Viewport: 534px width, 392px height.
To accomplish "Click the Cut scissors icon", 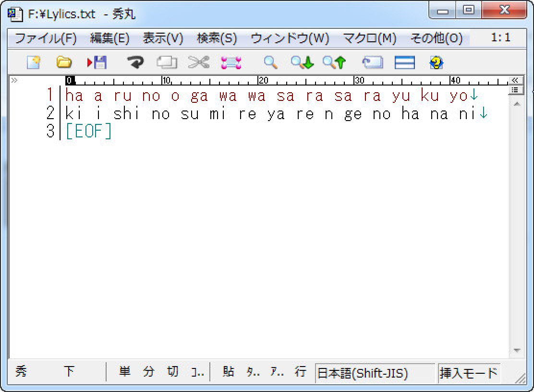I will pyautogui.click(x=199, y=62).
